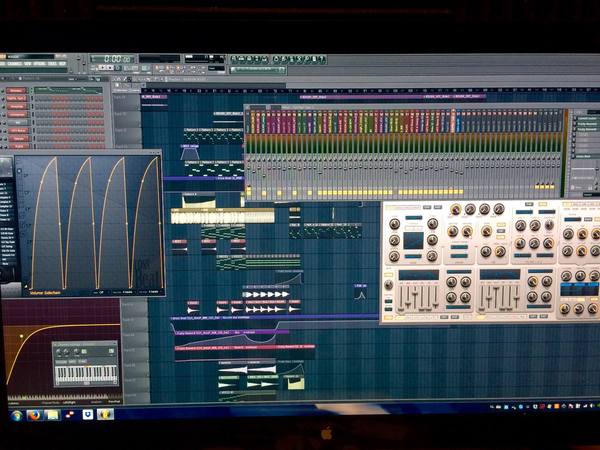Screen dimensions: 600x450
Task: Open the HELP menu in the main menu bar
Action: click(62, 64)
